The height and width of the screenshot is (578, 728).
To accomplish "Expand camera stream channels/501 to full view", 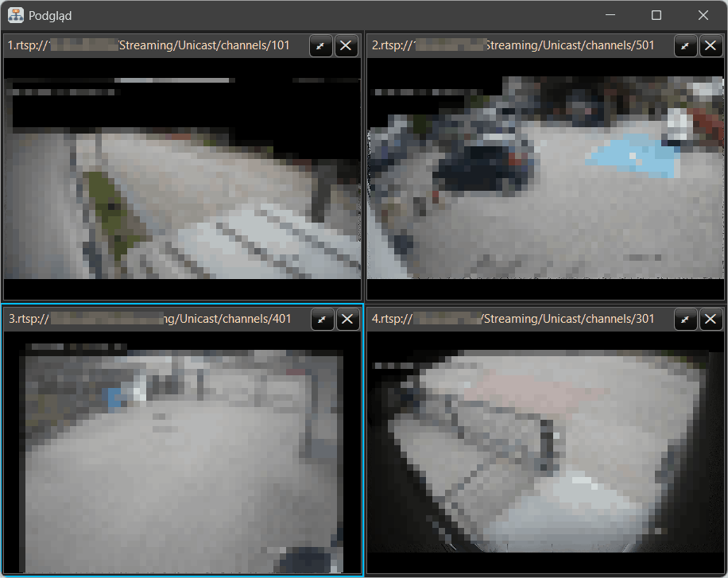I will (x=686, y=46).
